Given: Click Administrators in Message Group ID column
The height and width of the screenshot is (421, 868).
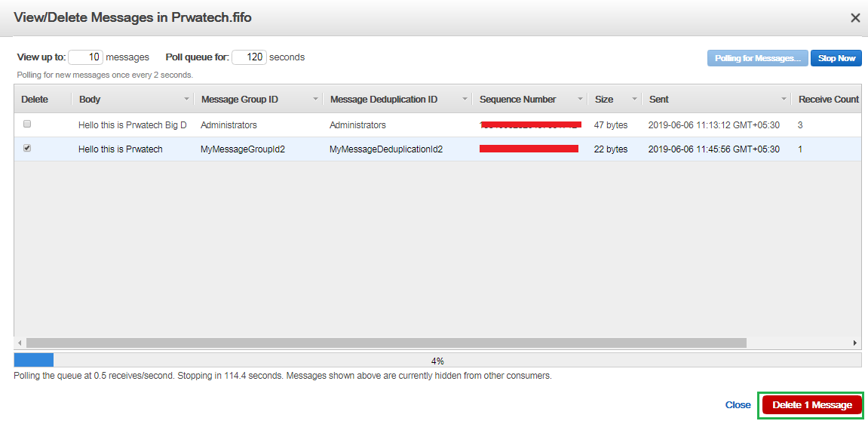Looking at the screenshot, I should pyautogui.click(x=229, y=125).
